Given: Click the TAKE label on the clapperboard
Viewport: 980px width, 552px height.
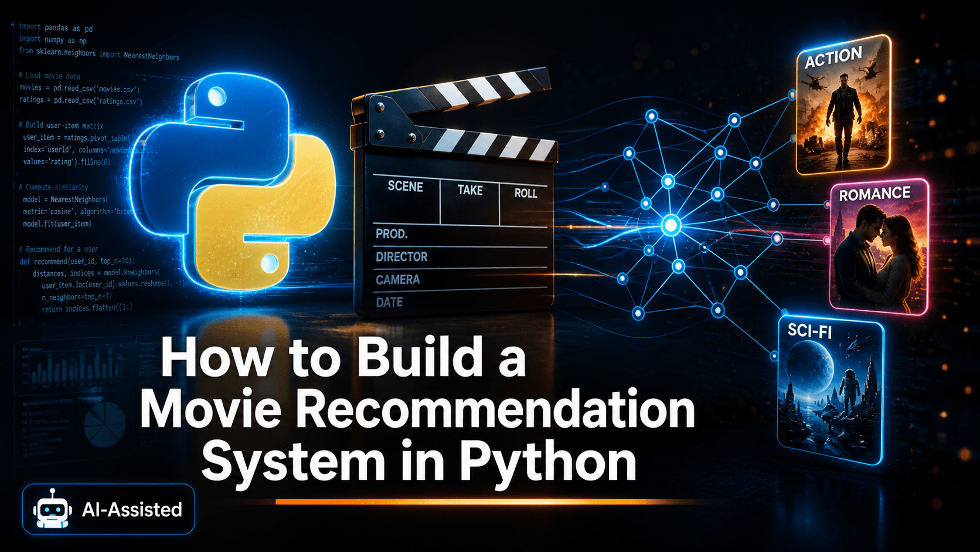Looking at the screenshot, I should [470, 190].
